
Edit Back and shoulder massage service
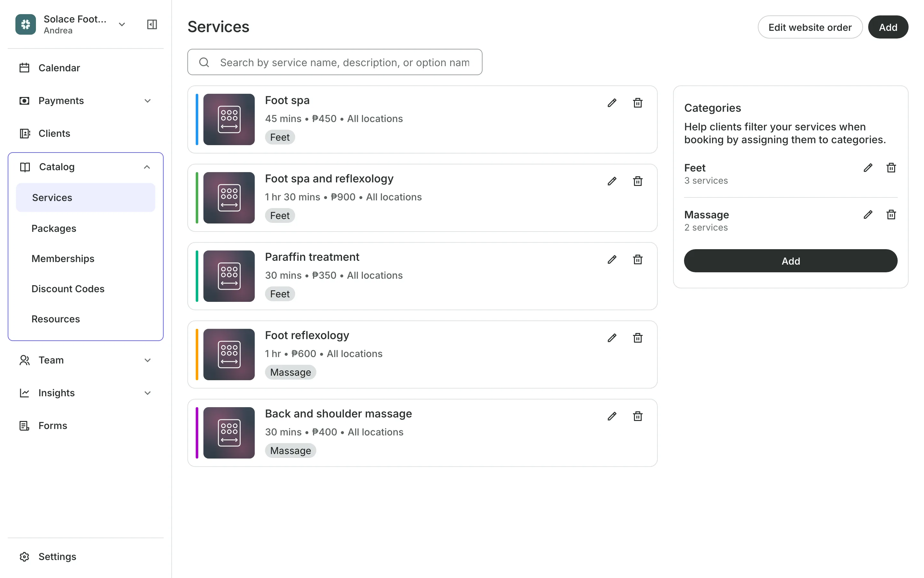[x=612, y=416]
